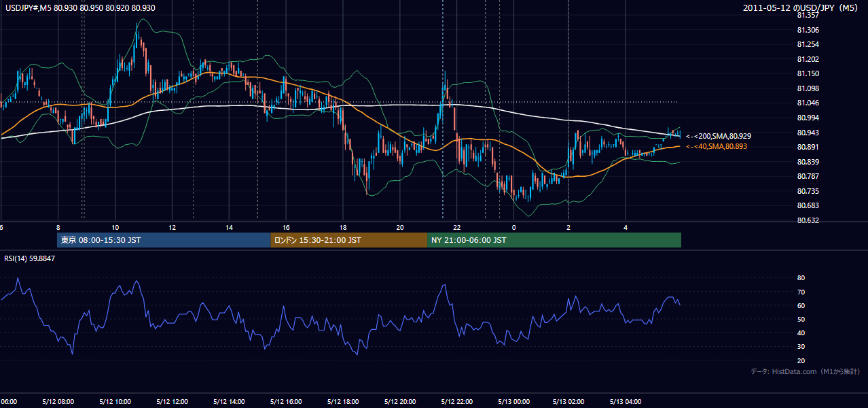
Task: Click the 5/13 04:00 time axis label
Action: [625, 401]
